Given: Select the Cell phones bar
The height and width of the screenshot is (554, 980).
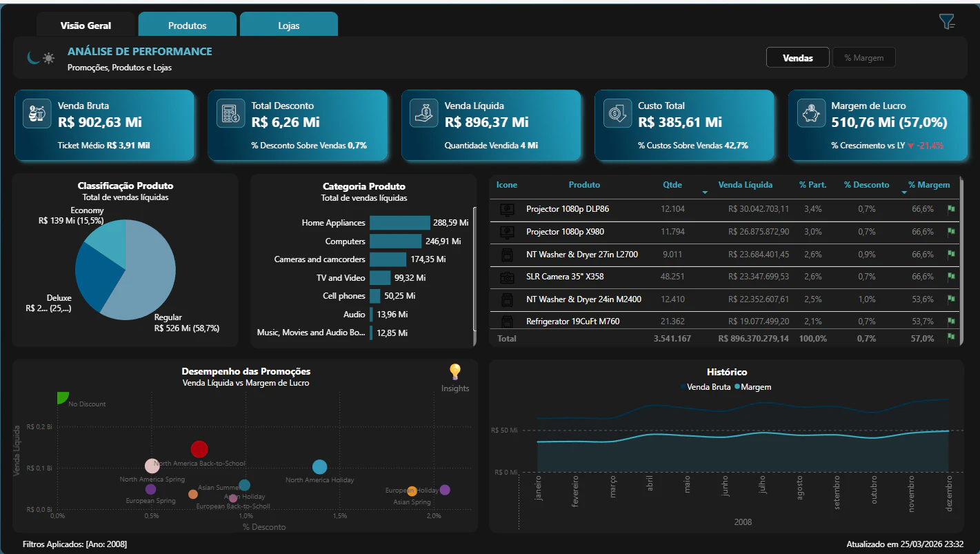Looking at the screenshot, I should click(x=375, y=296).
